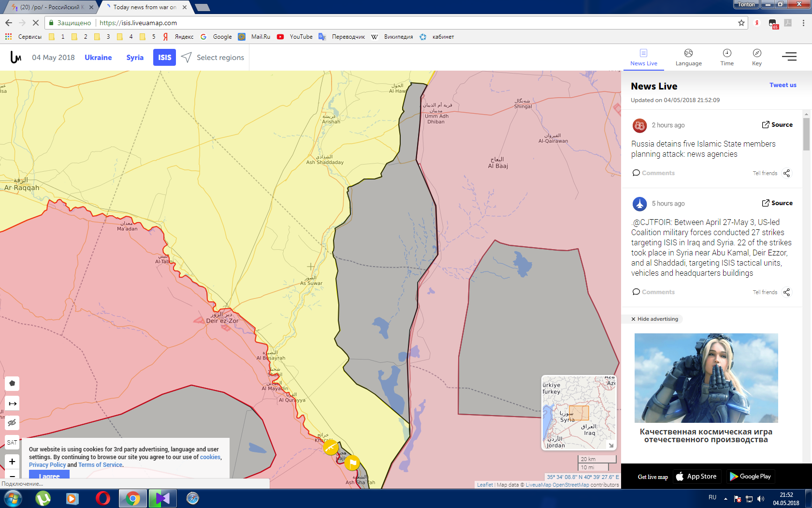Image resolution: width=812 pixels, height=508 pixels.
Task: Expand Select regions picker
Action: [x=213, y=58]
